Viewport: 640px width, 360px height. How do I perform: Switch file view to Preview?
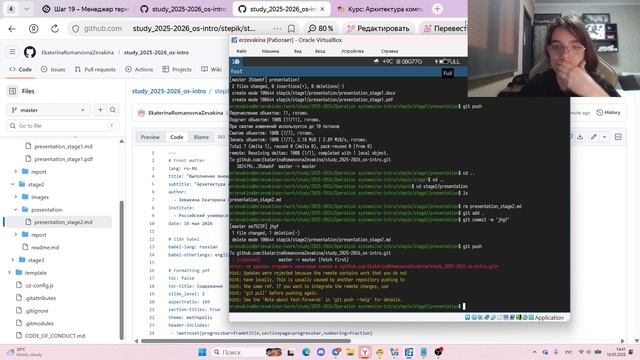pos(150,137)
